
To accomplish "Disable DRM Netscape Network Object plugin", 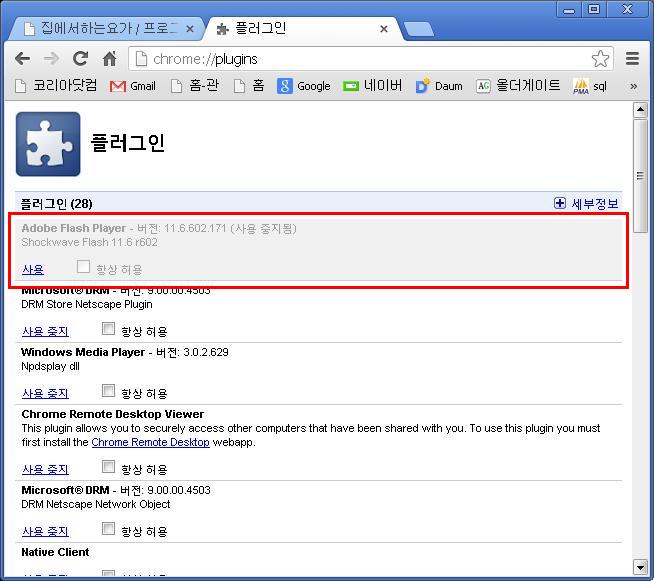I will click(x=45, y=532).
